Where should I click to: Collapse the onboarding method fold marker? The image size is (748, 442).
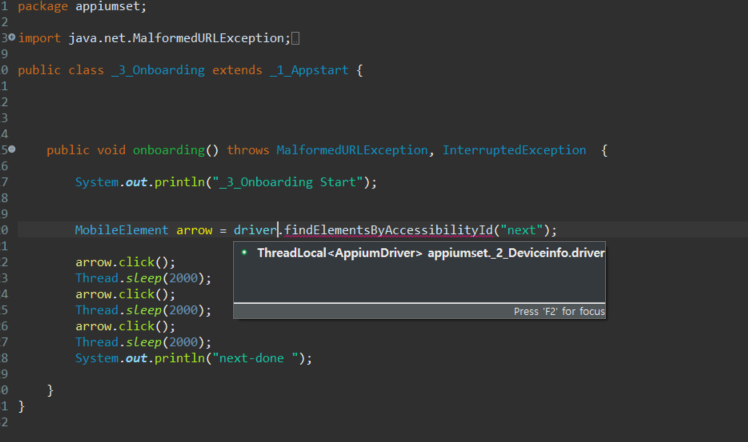(11, 149)
